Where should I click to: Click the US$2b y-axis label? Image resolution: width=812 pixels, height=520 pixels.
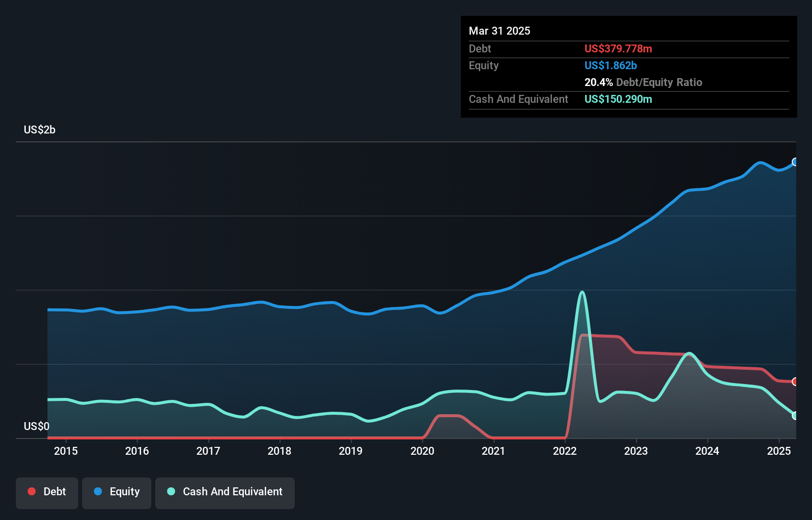point(40,130)
